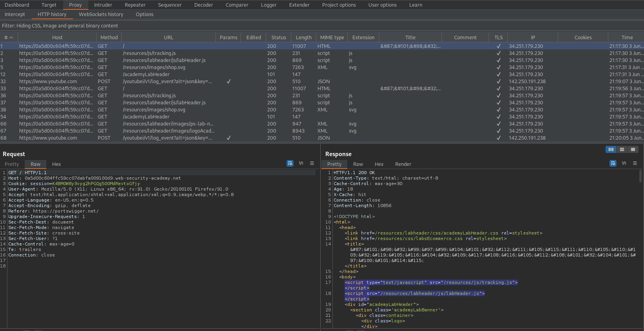The image size is (644, 331).
Task: Open the Dashboard tab
Action: (x=17, y=5)
